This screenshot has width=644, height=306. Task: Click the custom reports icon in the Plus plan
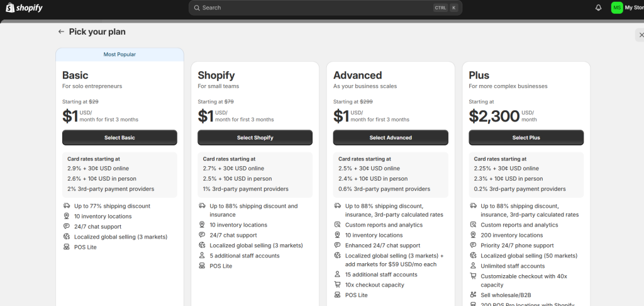[x=473, y=225]
